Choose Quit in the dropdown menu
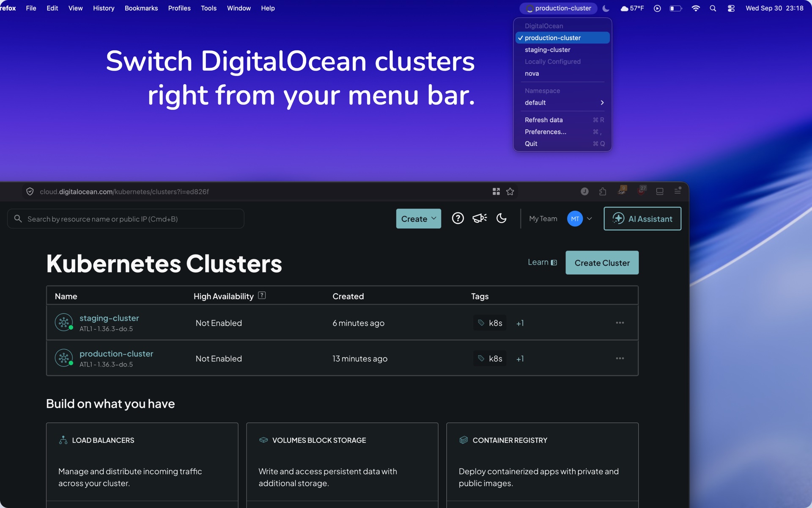 point(562,144)
